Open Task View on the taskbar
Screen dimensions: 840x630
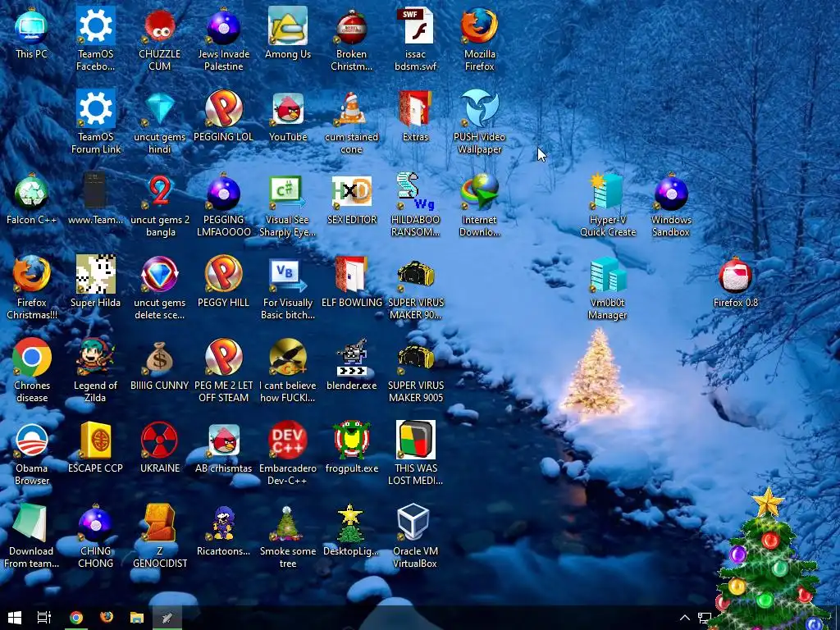[44, 618]
